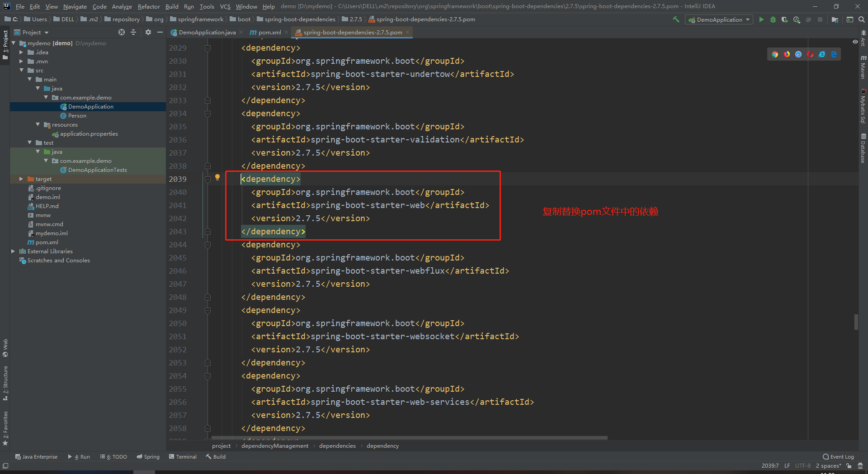Click the profiler run icon
Screen dimensions: 868x474
coord(797,19)
